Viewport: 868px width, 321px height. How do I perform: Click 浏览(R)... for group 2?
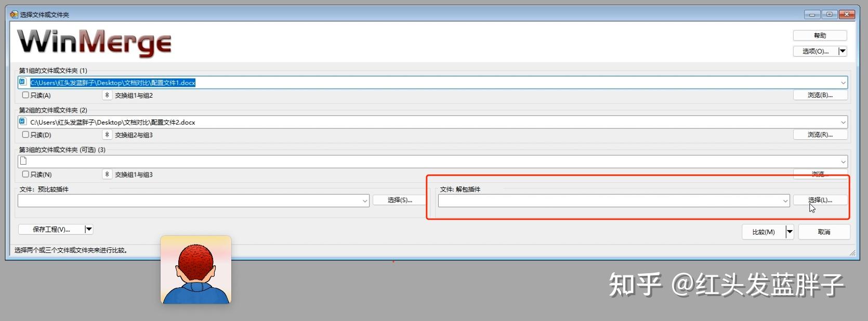820,135
